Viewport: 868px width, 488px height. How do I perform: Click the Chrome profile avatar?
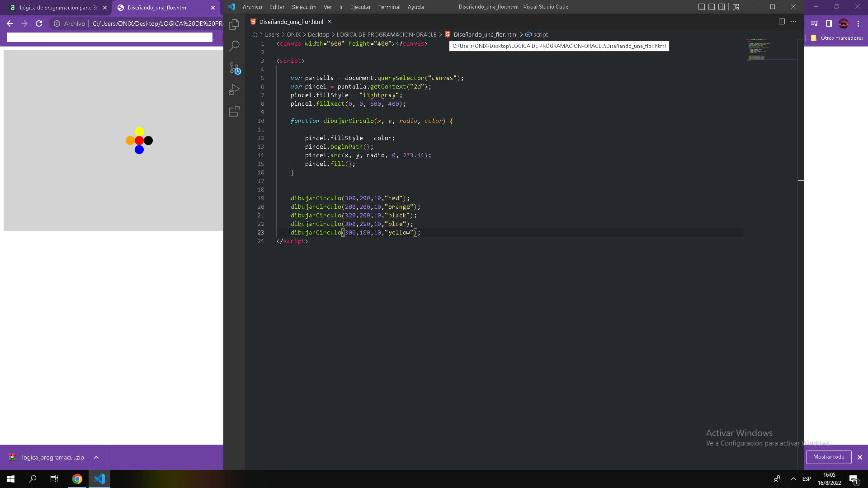click(844, 23)
